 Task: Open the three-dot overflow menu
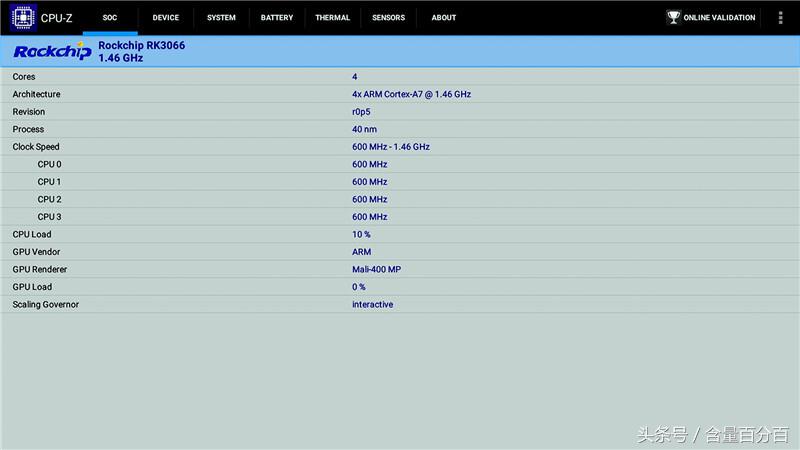pos(780,18)
